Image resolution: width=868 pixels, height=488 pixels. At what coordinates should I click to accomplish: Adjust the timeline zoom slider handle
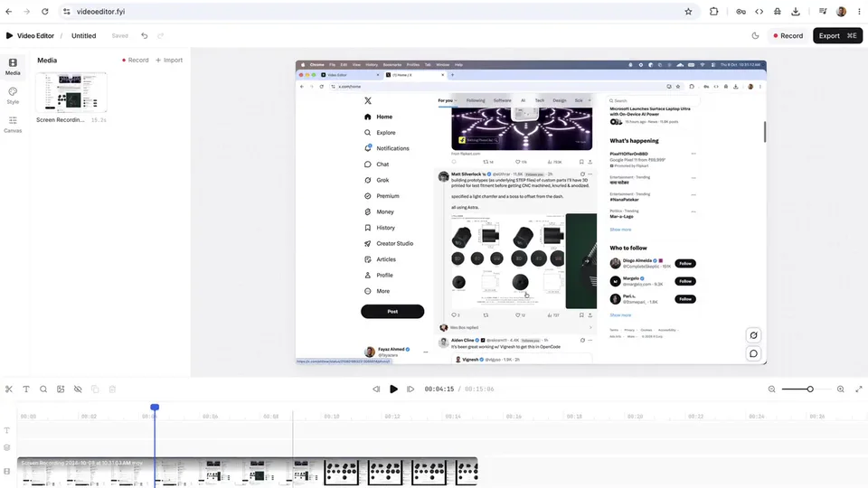point(810,389)
